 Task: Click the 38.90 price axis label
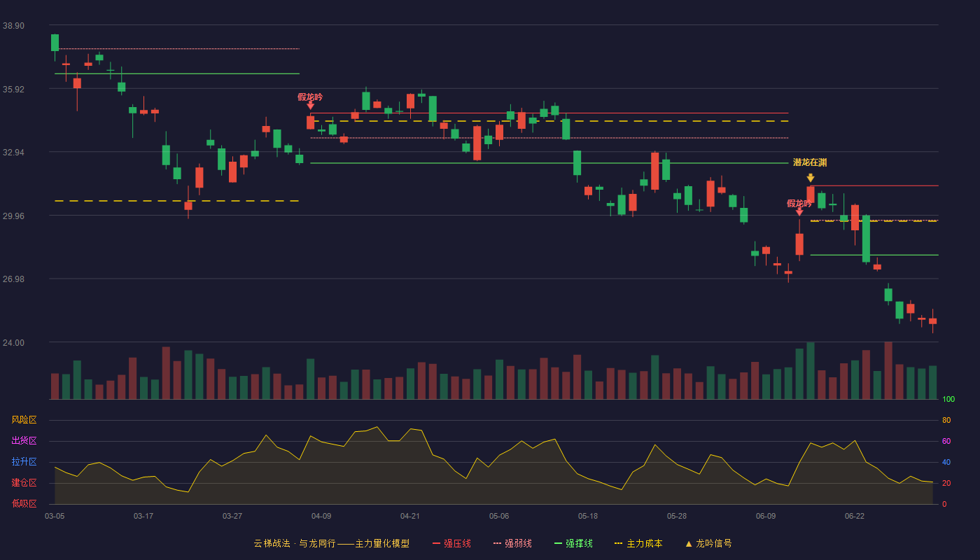coord(13,26)
